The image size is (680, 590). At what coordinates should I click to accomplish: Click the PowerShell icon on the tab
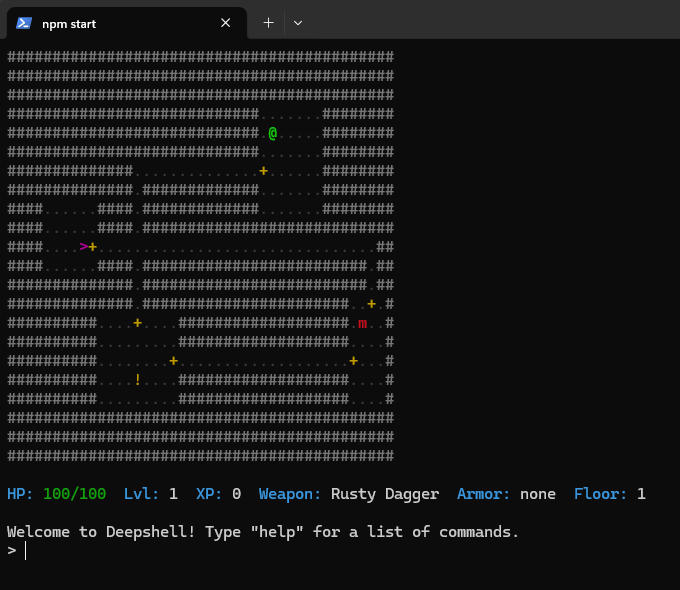(24, 23)
